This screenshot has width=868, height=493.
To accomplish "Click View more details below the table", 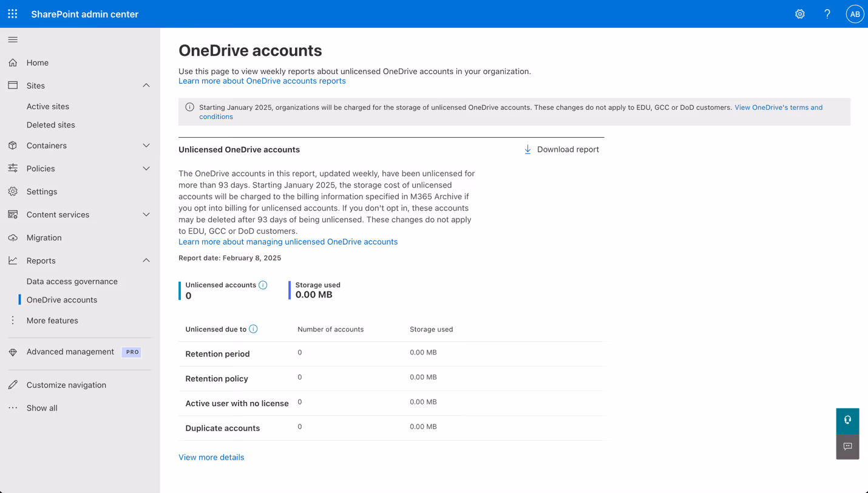I will pos(211,457).
